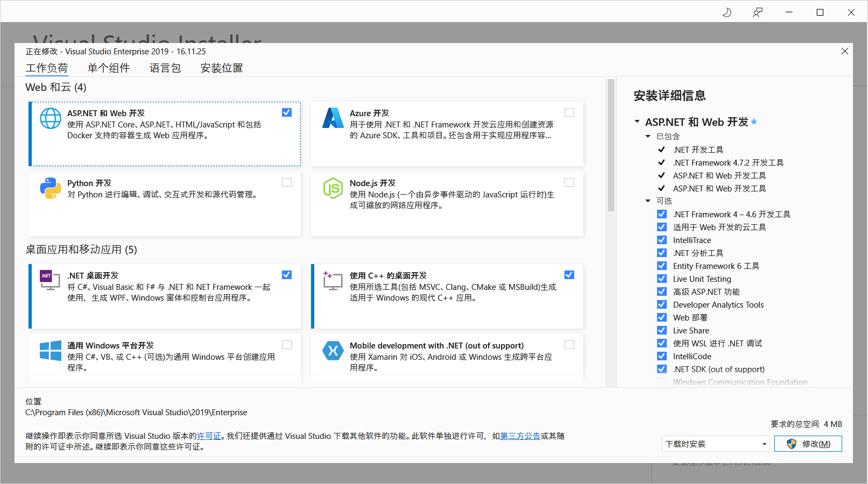Enable the Azure development workload checkbox

click(569, 112)
